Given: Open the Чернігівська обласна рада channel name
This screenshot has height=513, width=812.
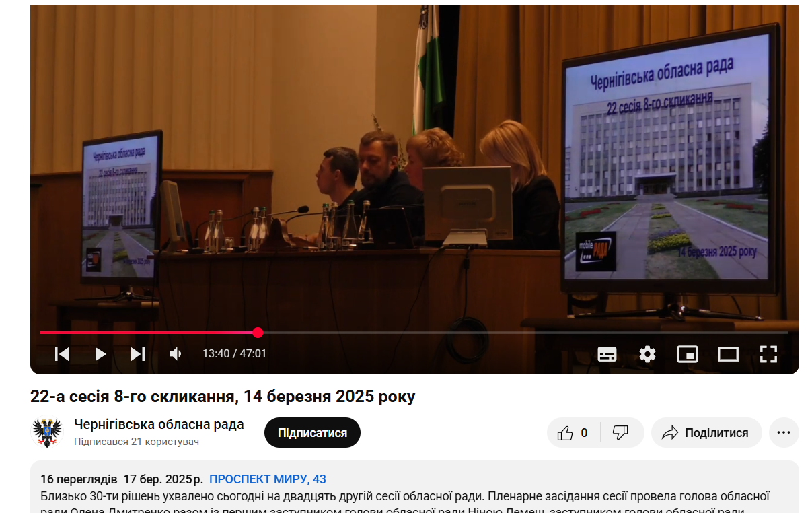Looking at the screenshot, I should click(159, 425).
